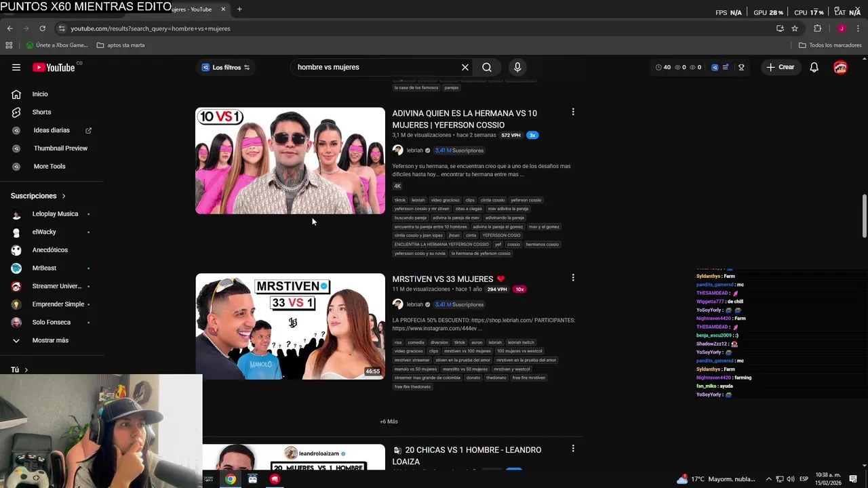
Task: Show hidden system tray icons
Action: coord(768,479)
